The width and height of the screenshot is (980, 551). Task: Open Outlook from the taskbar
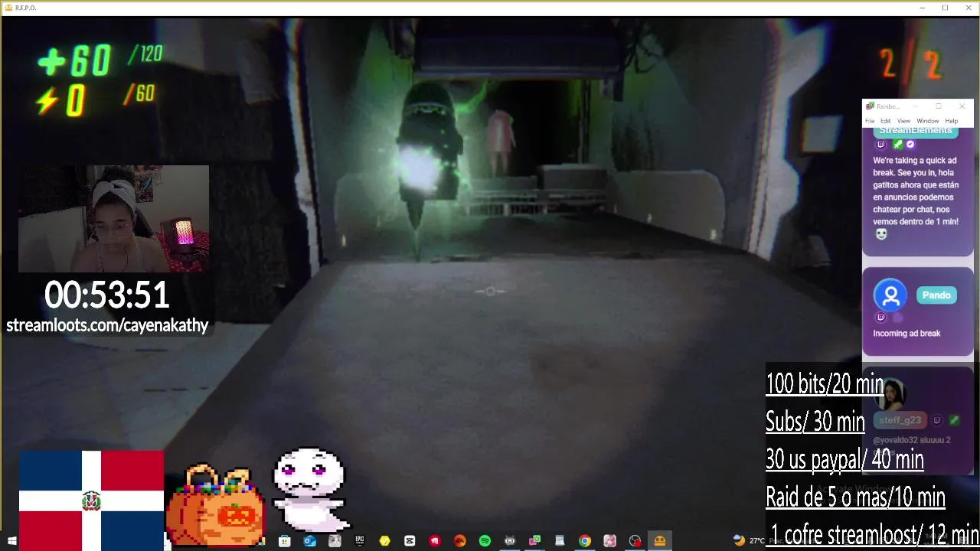tap(309, 541)
